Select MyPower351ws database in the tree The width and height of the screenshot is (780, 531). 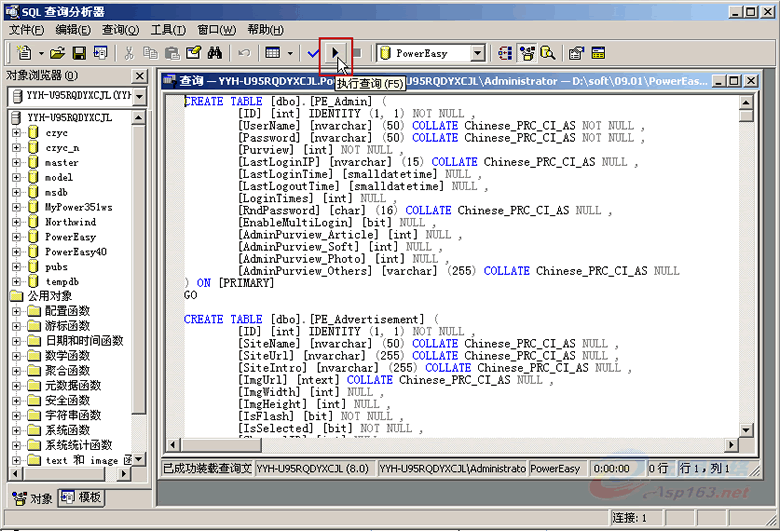(78, 208)
